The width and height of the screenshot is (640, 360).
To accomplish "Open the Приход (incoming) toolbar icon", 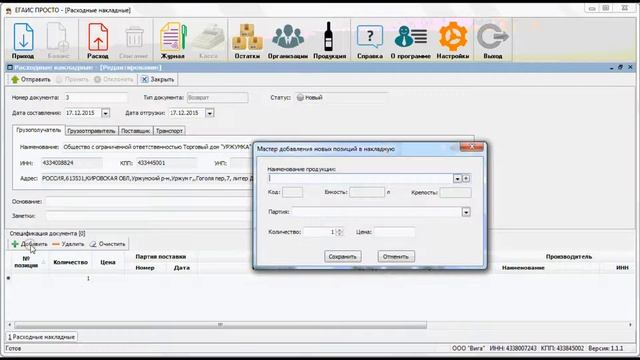I will click(23, 40).
